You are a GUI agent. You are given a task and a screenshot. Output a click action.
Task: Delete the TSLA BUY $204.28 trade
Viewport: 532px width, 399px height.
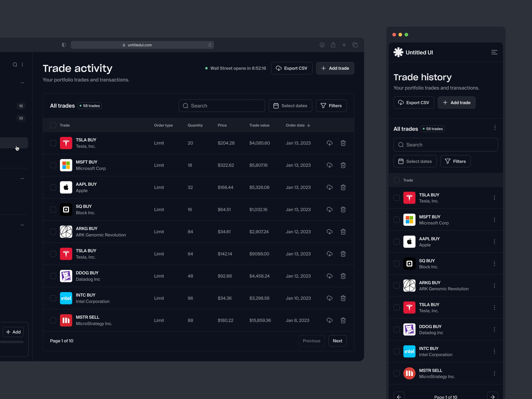point(343,143)
